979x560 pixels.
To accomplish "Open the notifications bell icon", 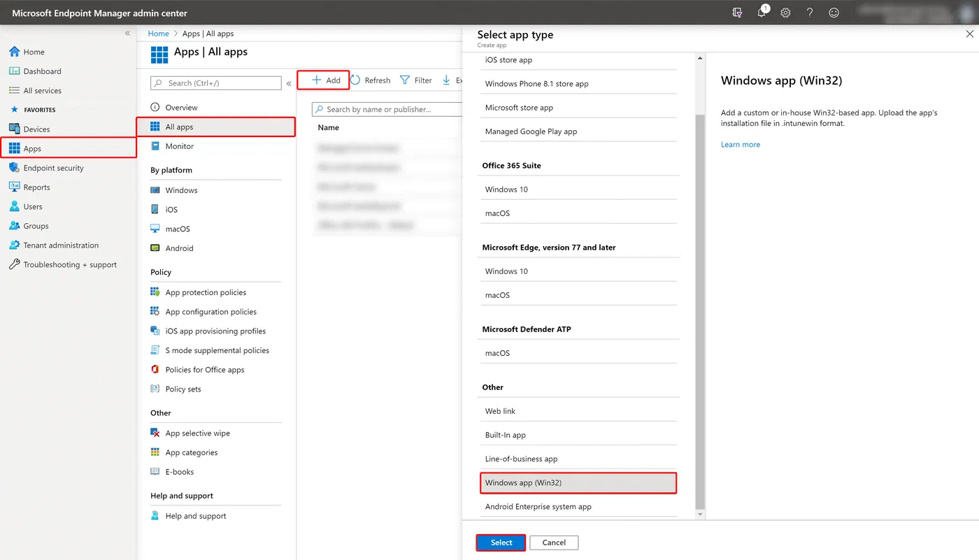I will 762,12.
